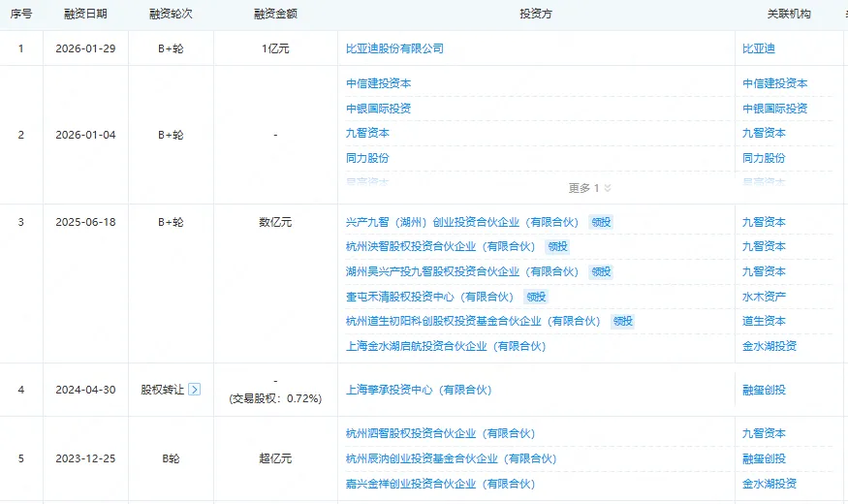The width and height of the screenshot is (848, 504).
Task: Click the 股权转让 round label
Action: (162, 390)
